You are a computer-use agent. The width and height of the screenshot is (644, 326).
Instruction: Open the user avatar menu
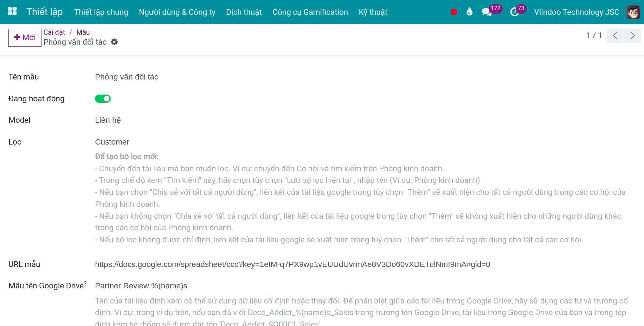(633, 12)
